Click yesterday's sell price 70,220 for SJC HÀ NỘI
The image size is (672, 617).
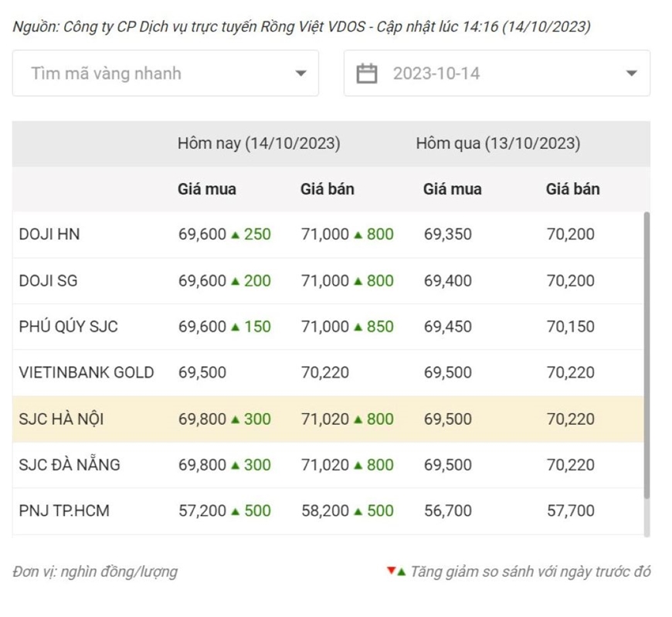click(571, 419)
